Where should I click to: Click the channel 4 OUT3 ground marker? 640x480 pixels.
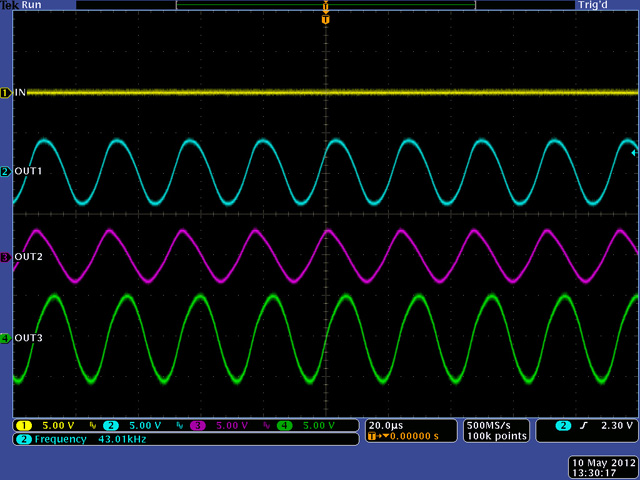pyautogui.click(x=5, y=338)
